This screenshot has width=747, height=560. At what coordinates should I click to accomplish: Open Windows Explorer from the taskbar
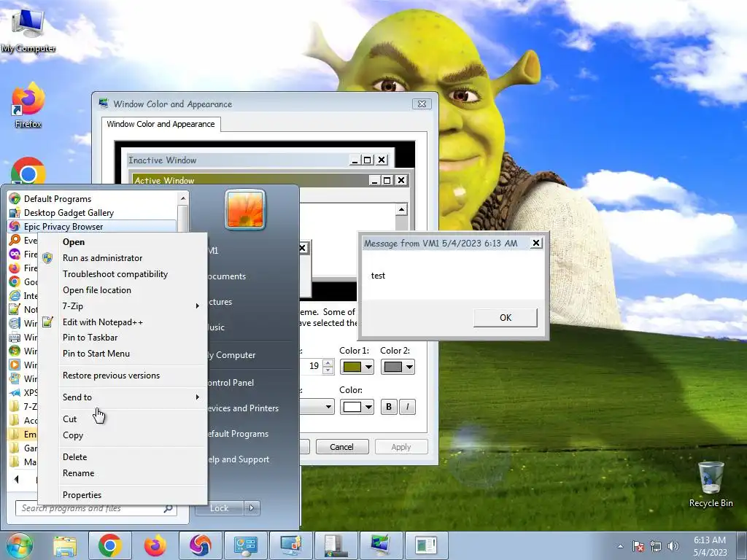pyautogui.click(x=65, y=545)
